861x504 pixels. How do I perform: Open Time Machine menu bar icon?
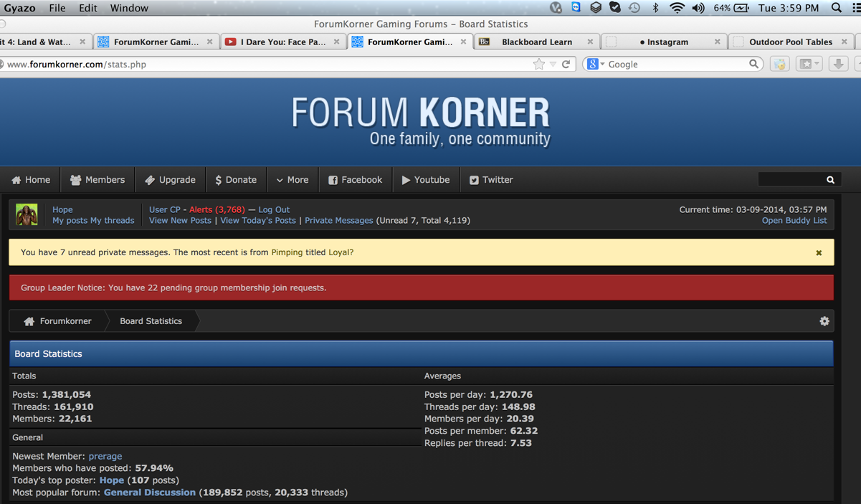[634, 8]
